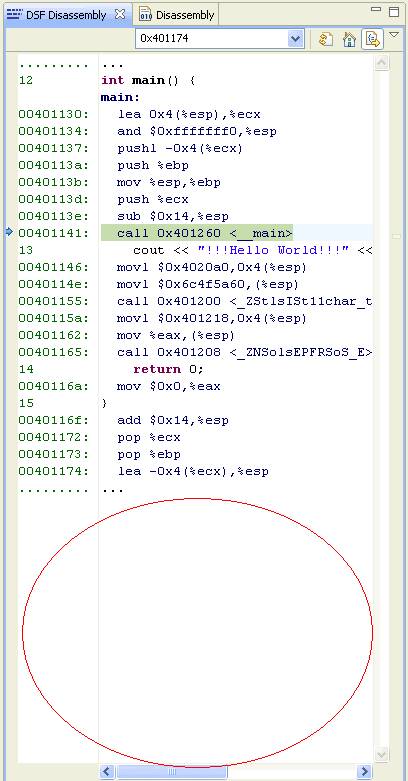Click the Refresh View toolbar icon
The image size is (408, 781).
(325, 39)
